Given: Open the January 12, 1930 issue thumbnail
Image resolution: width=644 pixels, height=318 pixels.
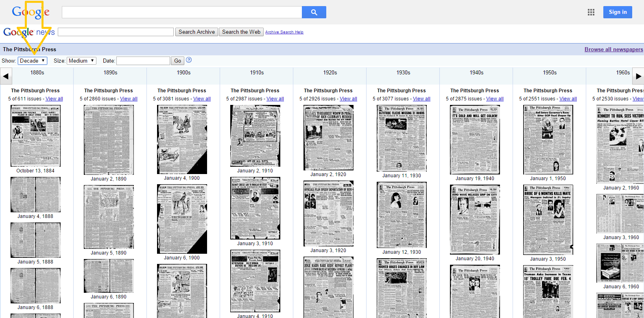Looking at the screenshot, I should (x=402, y=215).
